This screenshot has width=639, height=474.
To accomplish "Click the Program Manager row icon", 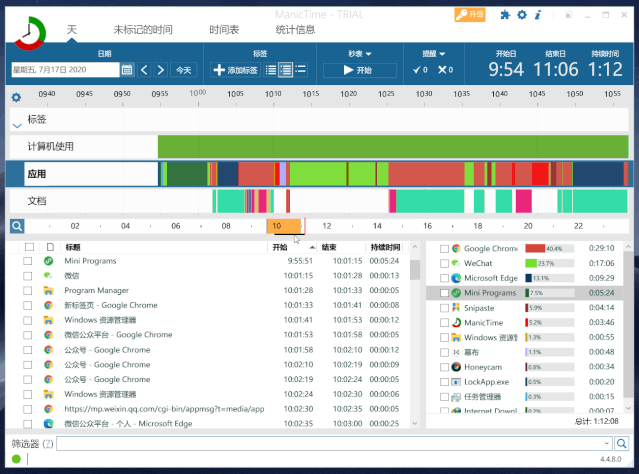I will pos(48,291).
